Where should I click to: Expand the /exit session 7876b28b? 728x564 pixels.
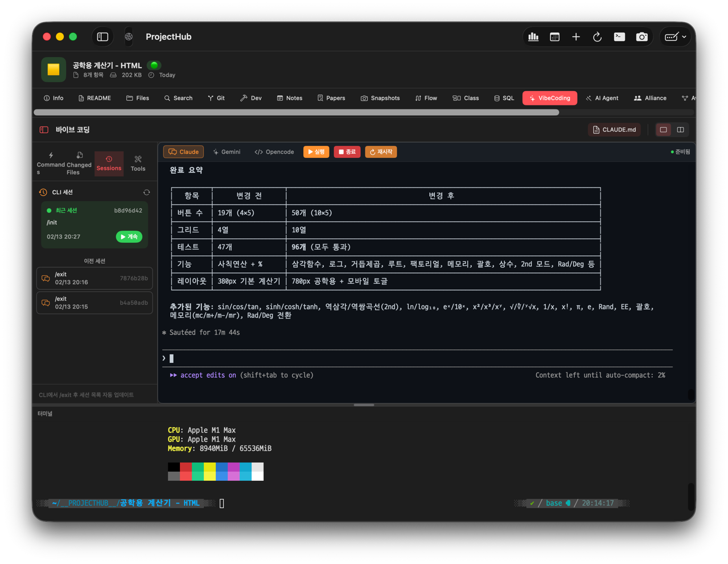pos(94,279)
